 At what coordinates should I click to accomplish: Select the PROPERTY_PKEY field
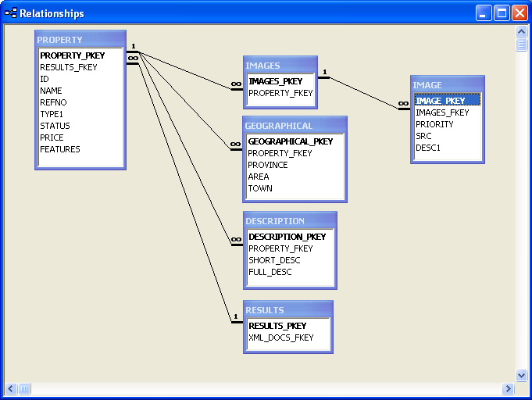coord(80,55)
